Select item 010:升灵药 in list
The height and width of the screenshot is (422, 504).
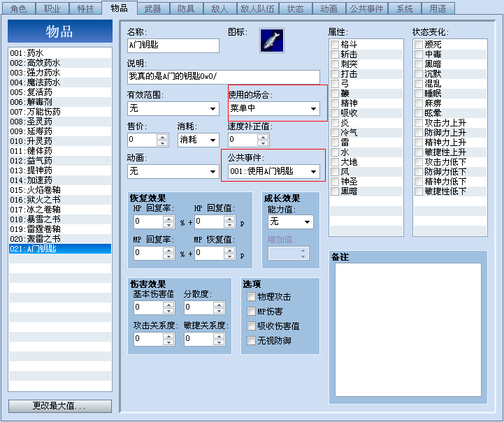(x=60, y=141)
